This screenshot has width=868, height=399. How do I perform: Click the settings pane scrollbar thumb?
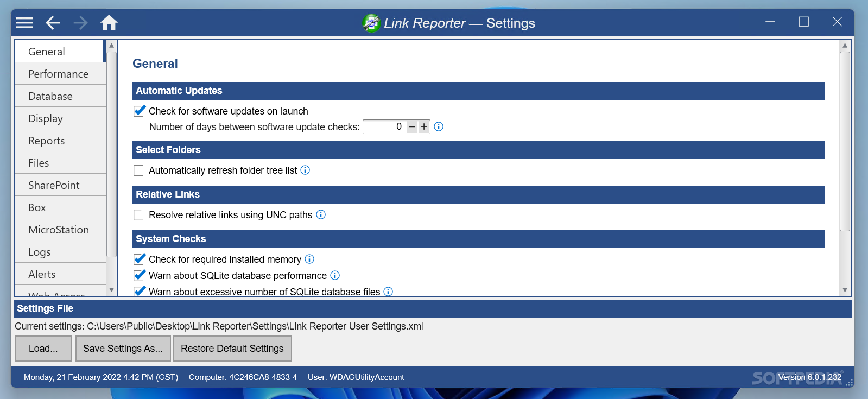845,141
